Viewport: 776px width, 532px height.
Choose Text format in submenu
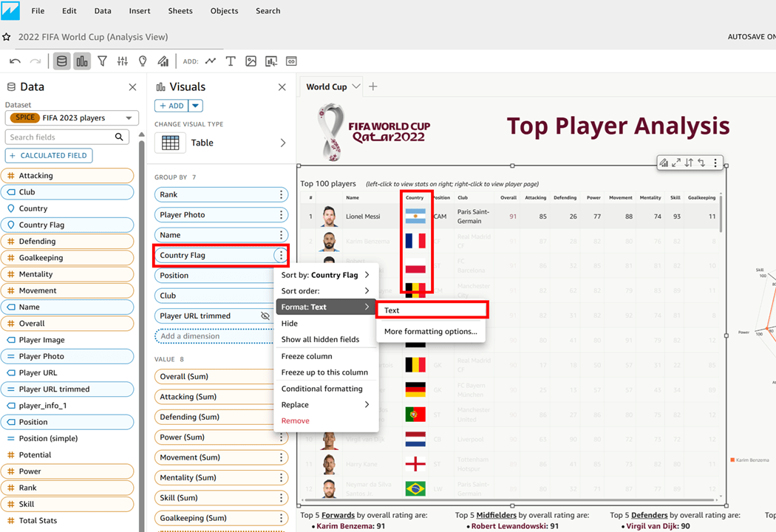coord(432,310)
